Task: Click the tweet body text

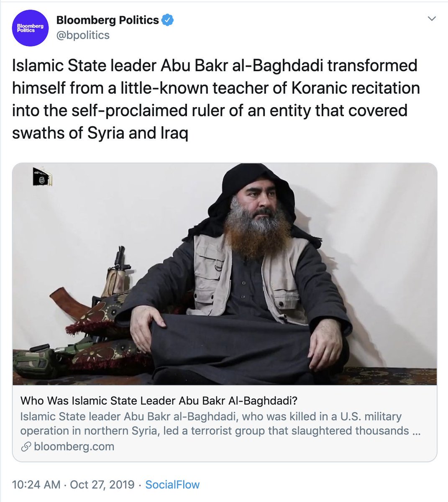Action: point(216,99)
